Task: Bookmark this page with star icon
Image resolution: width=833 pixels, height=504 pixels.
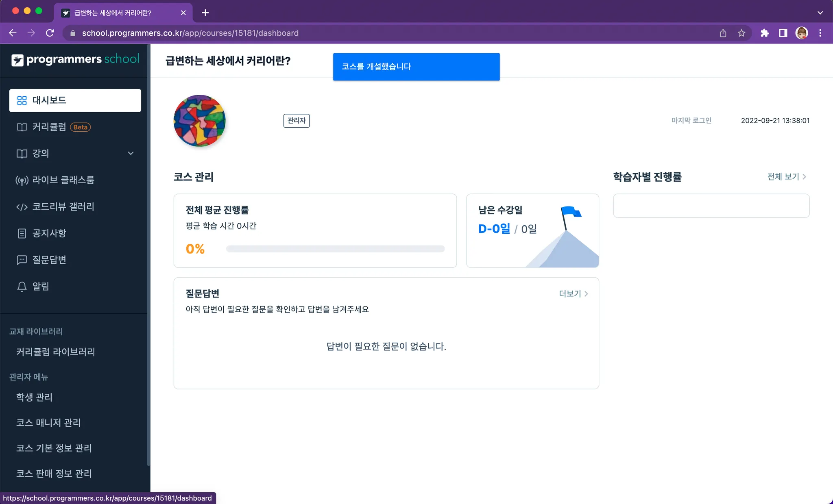Action: [x=741, y=33]
